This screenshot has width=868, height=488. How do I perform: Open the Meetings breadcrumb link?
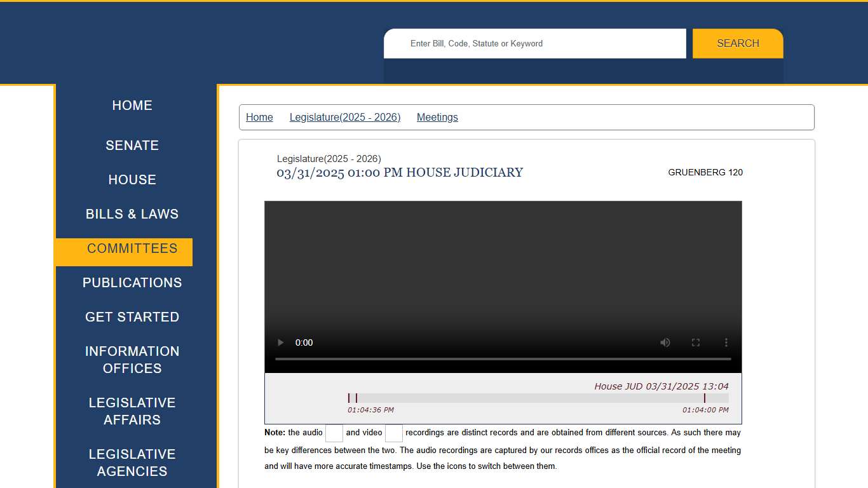pyautogui.click(x=437, y=117)
